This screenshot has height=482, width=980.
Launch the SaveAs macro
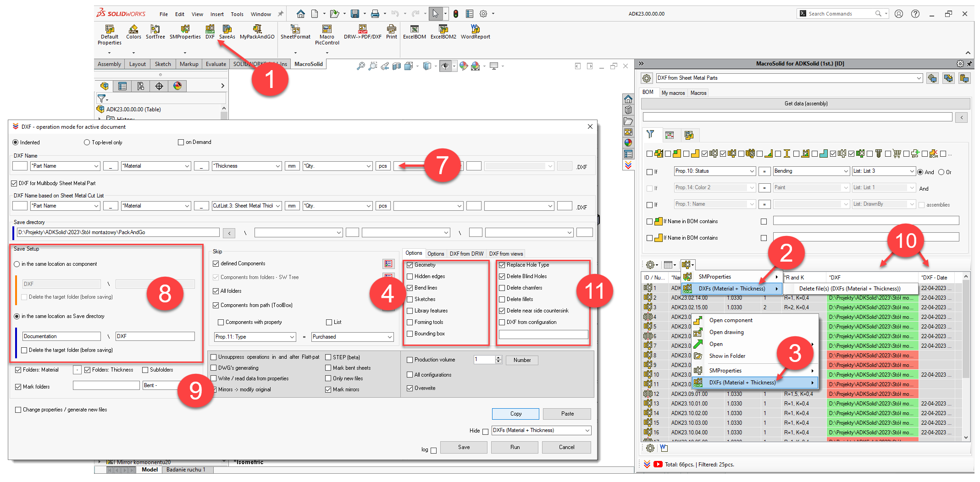(x=227, y=32)
